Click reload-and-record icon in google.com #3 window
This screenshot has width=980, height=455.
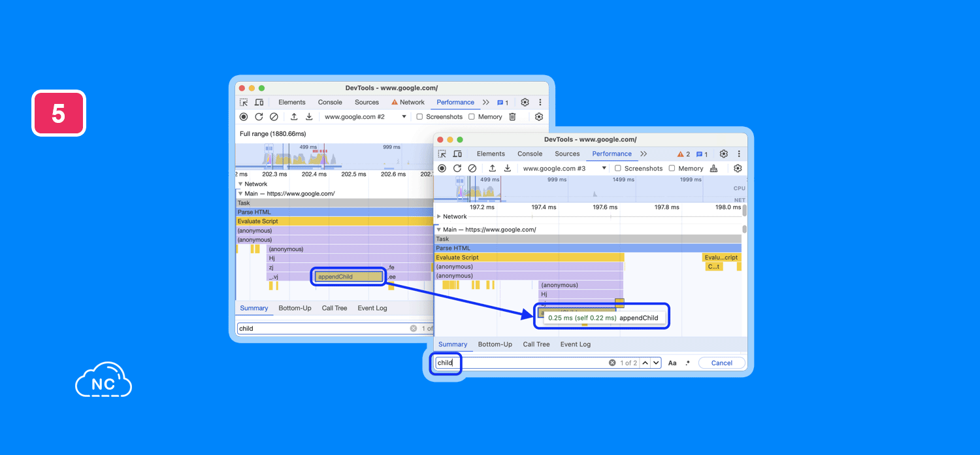pos(457,169)
